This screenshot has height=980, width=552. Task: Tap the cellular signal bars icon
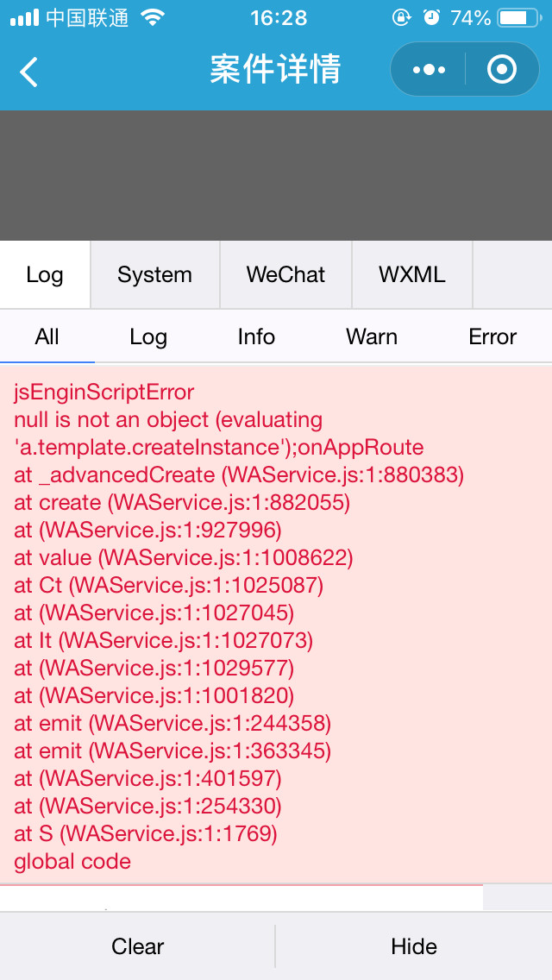24,17
